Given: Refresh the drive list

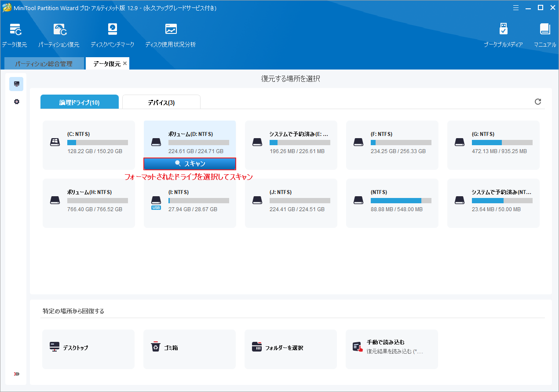Looking at the screenshot, I should (537, 102).
